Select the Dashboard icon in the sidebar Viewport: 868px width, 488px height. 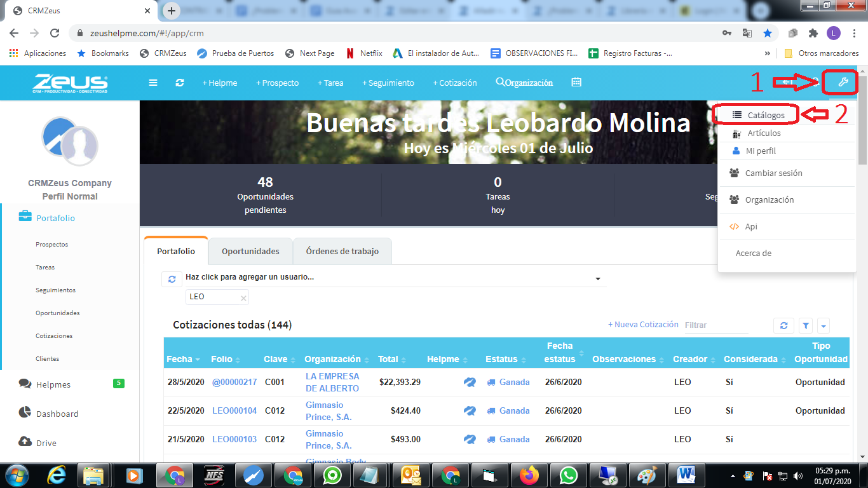tap(25, 413)
